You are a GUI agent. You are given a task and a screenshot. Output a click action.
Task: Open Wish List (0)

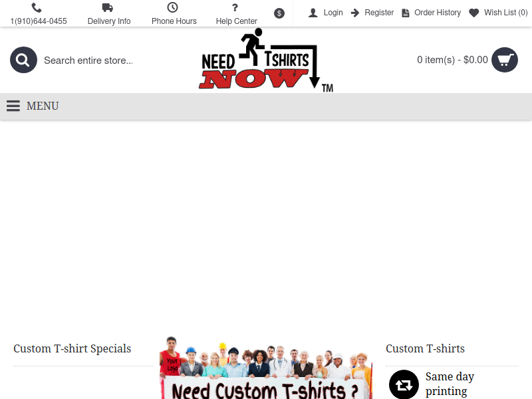[506, 13]
